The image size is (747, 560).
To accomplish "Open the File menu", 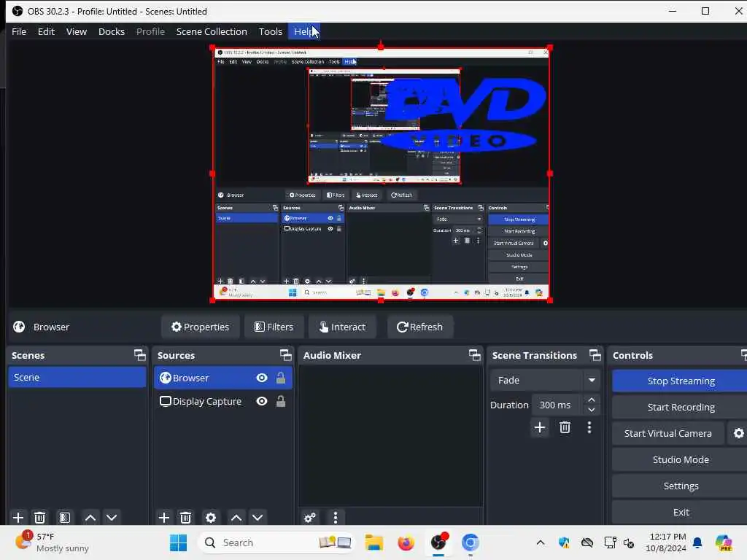I will click(x=19, y=31).
